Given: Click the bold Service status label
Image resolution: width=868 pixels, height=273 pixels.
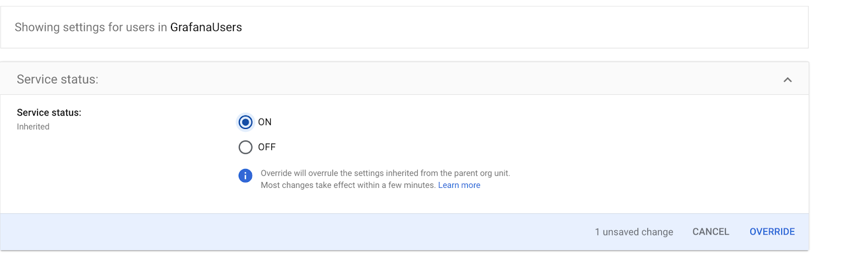Looking at the screenshot, I should pos(49,113).
